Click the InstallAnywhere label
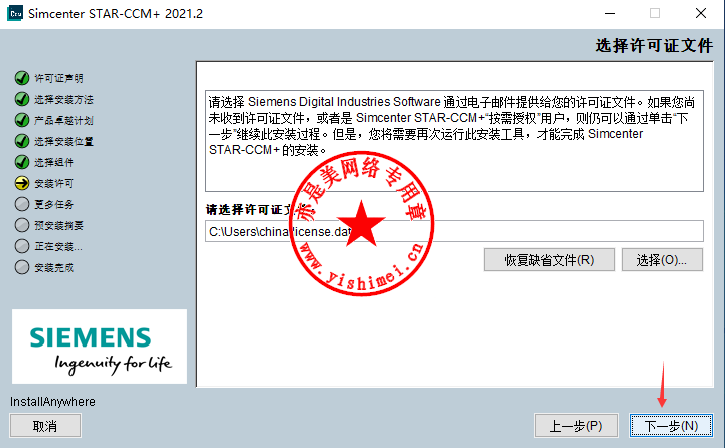 pos(53,402)
